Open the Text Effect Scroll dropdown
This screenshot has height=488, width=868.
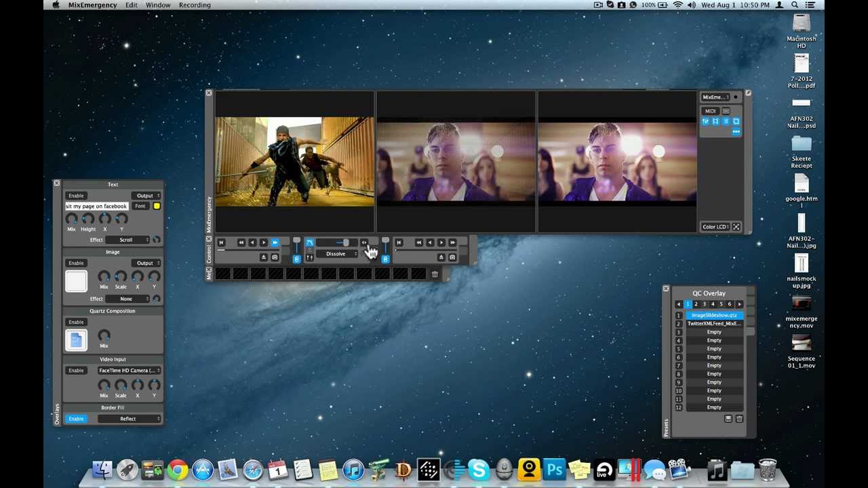pyautogui.click(x=128, y=240)
